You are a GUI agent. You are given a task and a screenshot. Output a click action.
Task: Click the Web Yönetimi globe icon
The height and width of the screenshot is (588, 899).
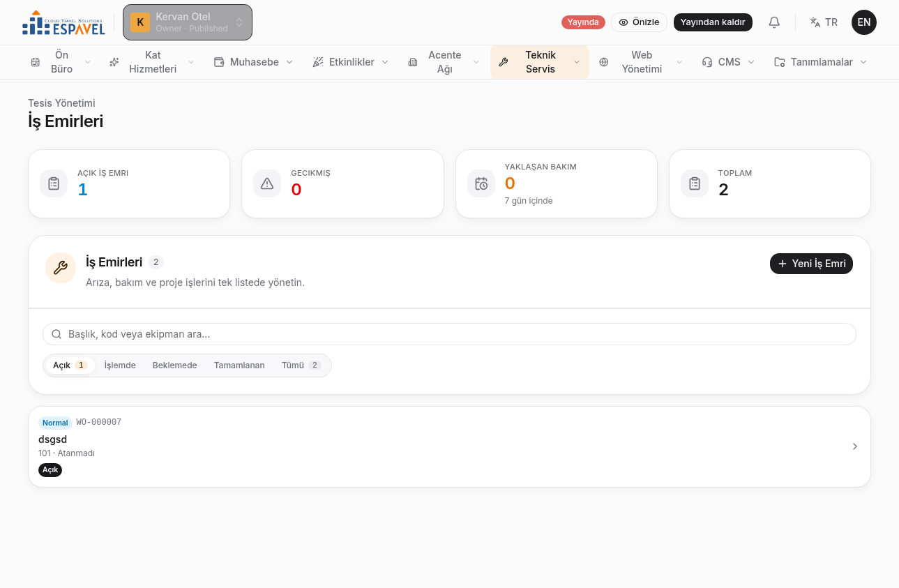point(604,62)
